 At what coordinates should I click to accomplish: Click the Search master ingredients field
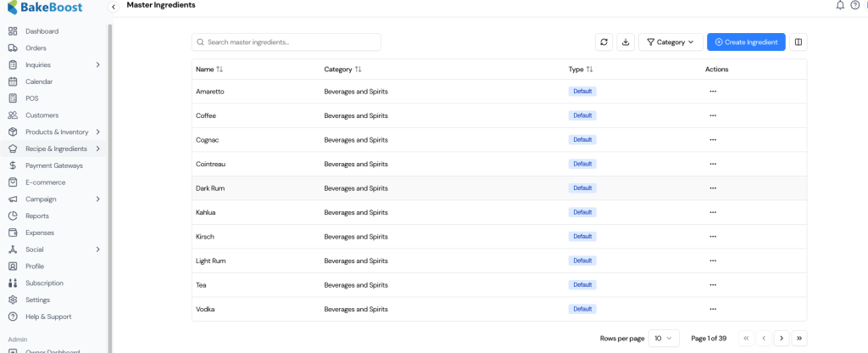point(287,42)
